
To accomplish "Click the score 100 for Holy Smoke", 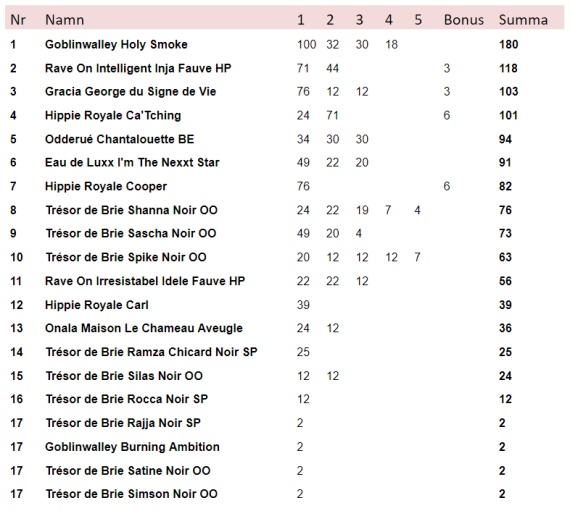I will tap(306, 44).
